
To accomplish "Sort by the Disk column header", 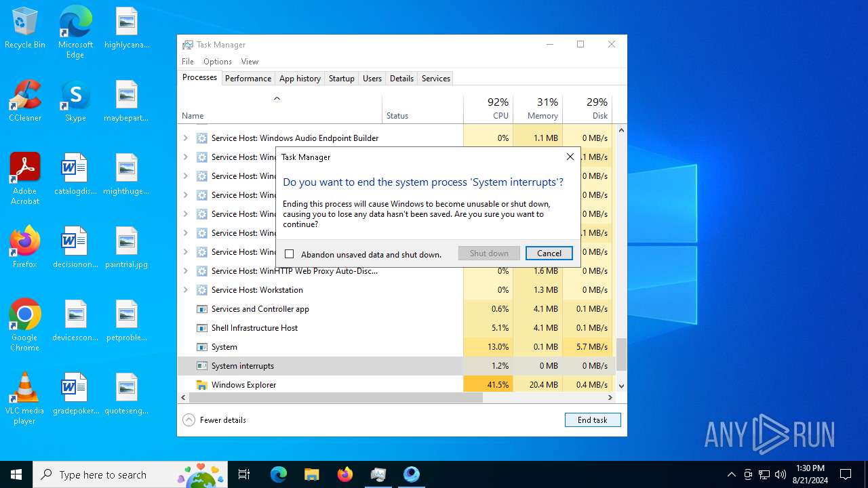I will [587, 108].
